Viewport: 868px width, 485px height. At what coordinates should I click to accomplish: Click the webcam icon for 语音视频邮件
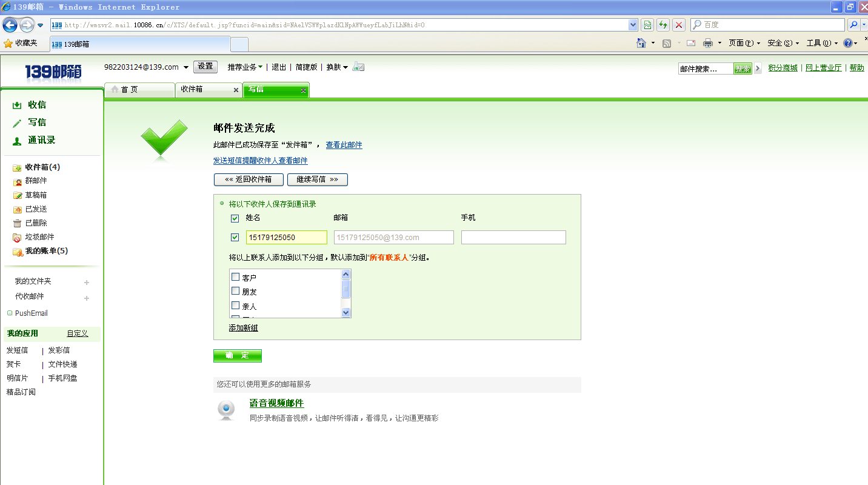click(x=227, y=410)
